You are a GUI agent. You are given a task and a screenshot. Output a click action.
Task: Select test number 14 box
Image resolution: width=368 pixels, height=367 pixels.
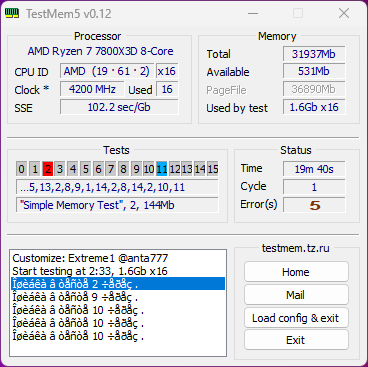(200, 169)
